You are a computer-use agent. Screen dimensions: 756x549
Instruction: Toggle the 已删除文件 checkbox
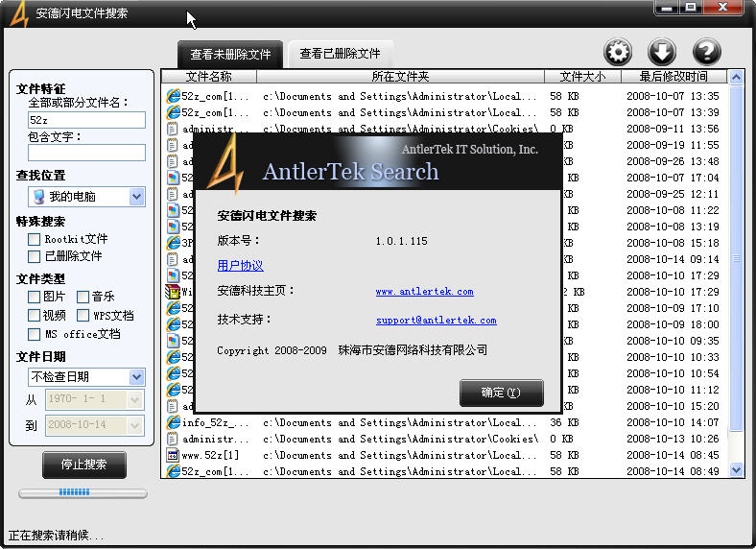[35, 256]
